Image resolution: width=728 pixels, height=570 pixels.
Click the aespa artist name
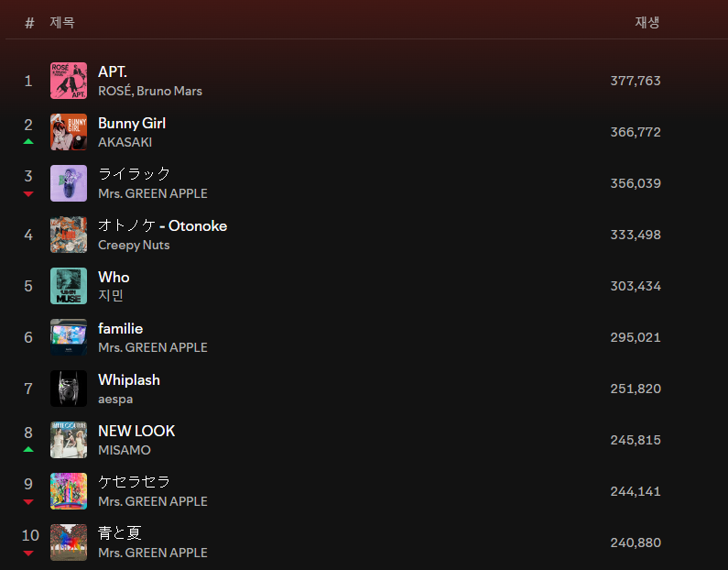click(x=115, y=399)
